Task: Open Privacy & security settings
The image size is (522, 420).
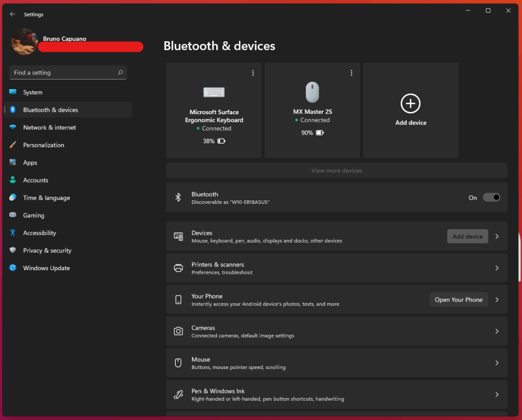Action: [47, 250]
